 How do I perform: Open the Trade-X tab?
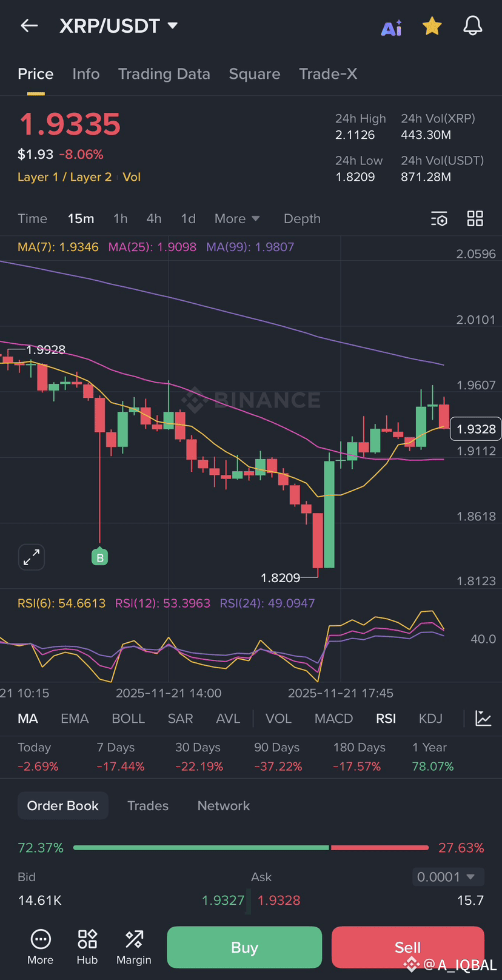point(328,74)
